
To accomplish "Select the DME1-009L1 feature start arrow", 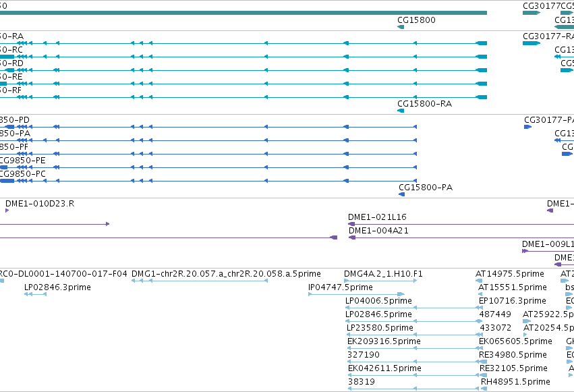I will click(525, 251).
